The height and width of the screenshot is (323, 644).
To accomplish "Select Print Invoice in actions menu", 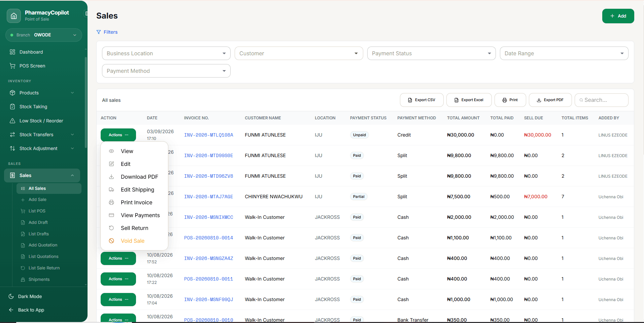I will pyautogui.click(x=134, y=202).
